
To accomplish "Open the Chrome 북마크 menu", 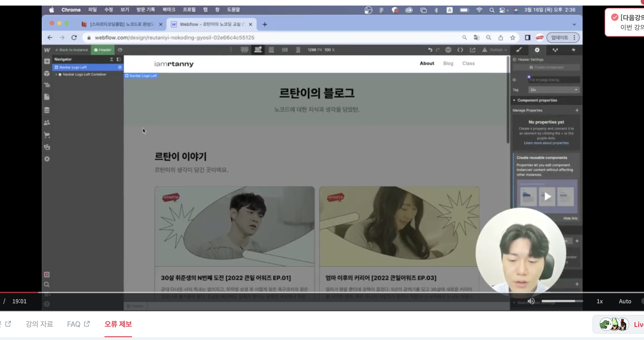I will tap(169, 10).
